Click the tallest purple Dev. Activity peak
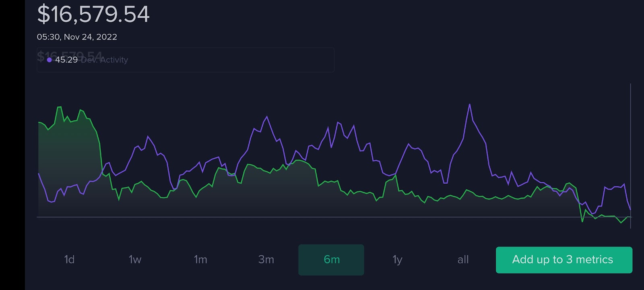The height and width of the screenshot is (290, 644). click(x=470, y=105)
